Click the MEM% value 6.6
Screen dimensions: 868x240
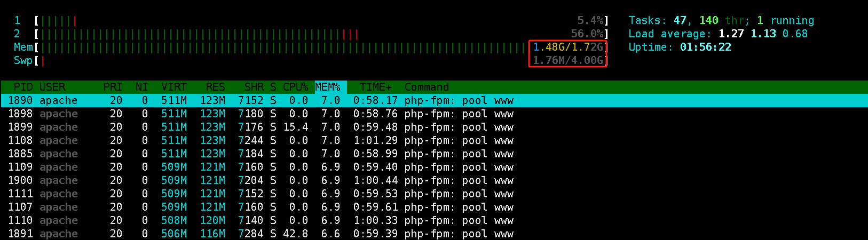click(x=331, y=234)
